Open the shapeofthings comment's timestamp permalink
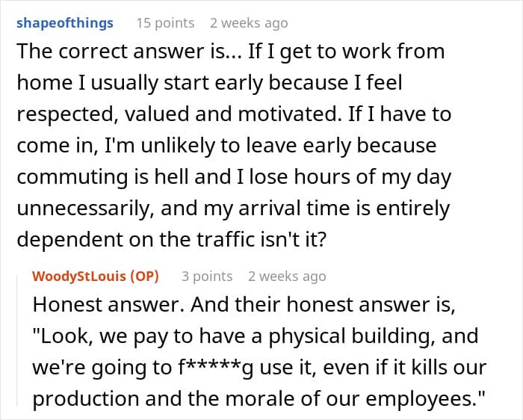The width and height of the screenshot is (523, 420). 249,23
